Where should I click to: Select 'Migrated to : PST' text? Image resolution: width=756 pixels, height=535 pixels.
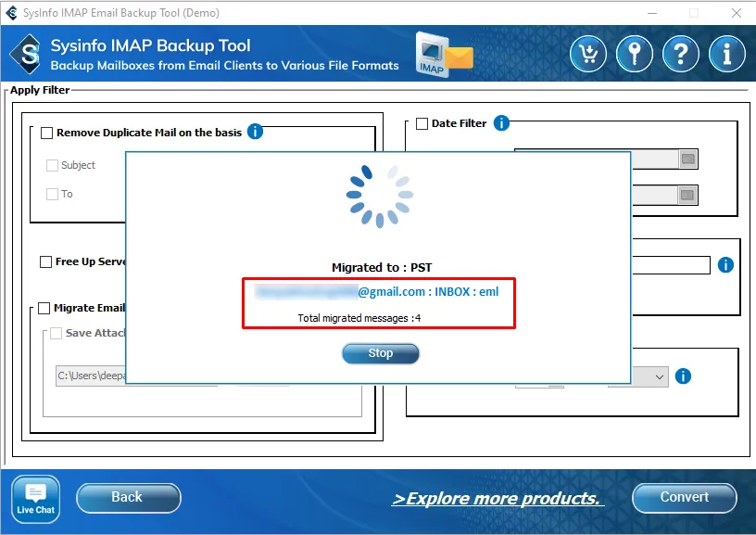382,267
